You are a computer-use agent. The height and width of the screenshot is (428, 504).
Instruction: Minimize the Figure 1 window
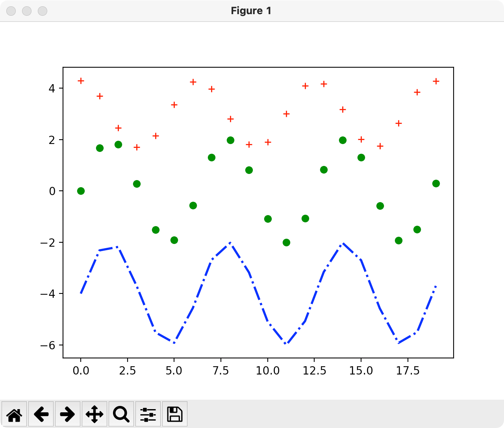click(x=27, y=11)
